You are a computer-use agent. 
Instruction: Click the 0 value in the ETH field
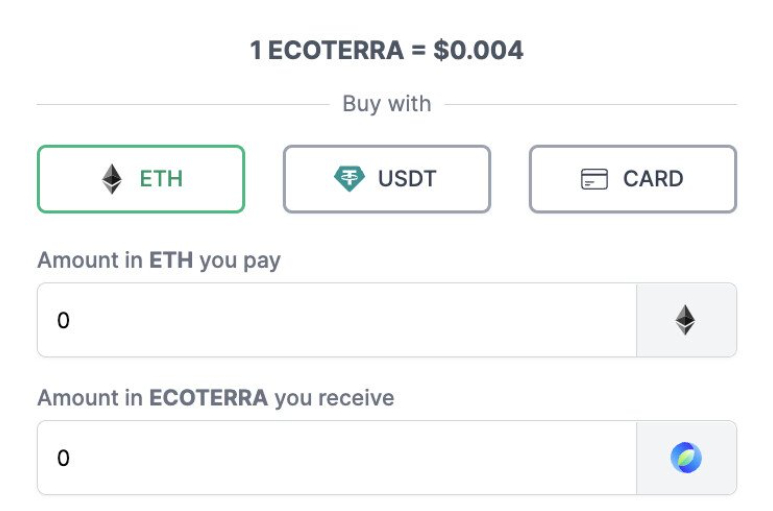(x=63, y=320)
